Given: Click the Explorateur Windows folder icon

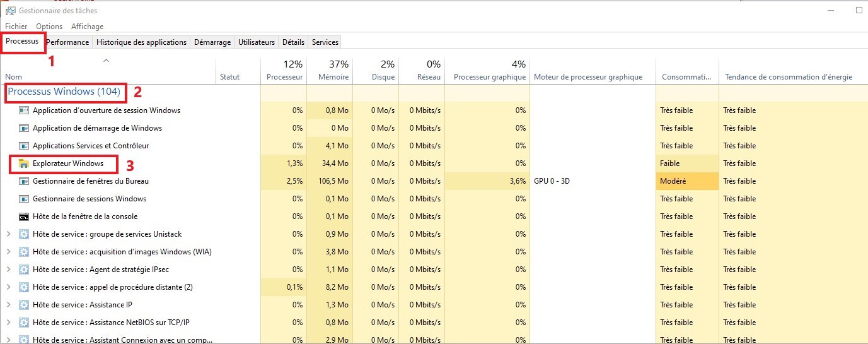Looking at the screenshot, I should 24,163.
